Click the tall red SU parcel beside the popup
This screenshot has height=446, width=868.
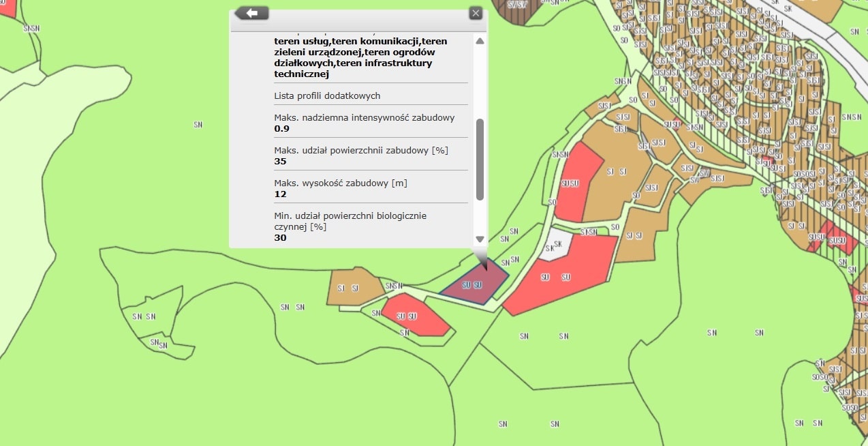point(576,183)
